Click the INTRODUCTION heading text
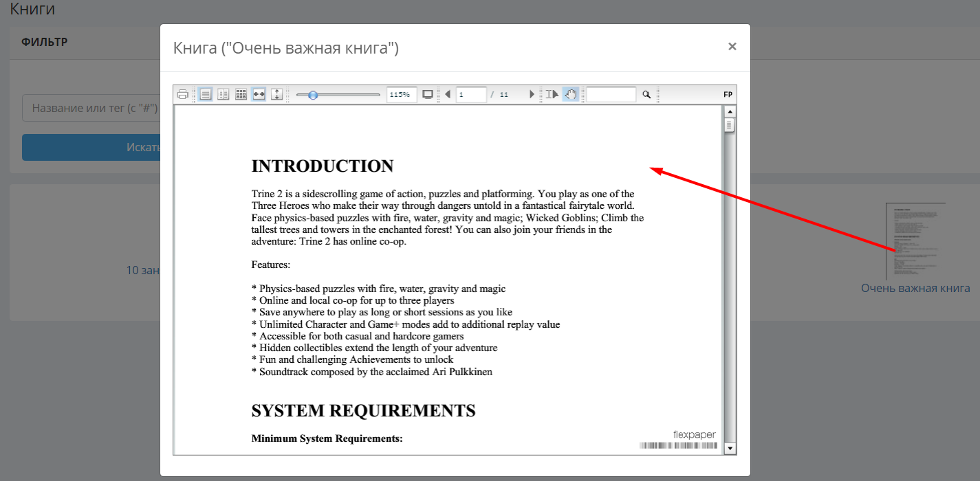 323,166
